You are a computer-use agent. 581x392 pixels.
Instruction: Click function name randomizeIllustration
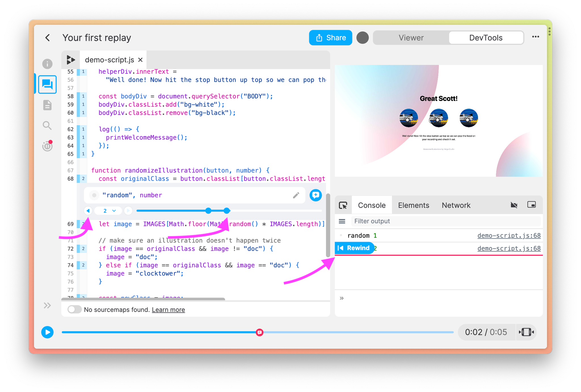[x=164, y=170]
